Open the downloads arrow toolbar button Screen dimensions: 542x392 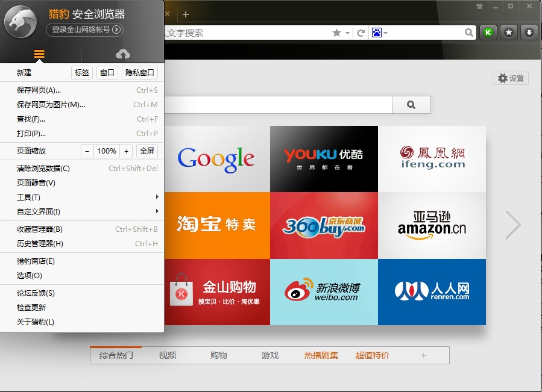pos(529,33)
